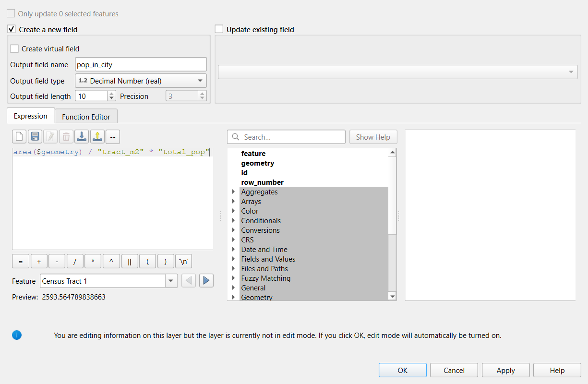This screenshot has height=384, width=588.
Task: Click the Export user expressions icon
Action: click(x=97, y=137)
